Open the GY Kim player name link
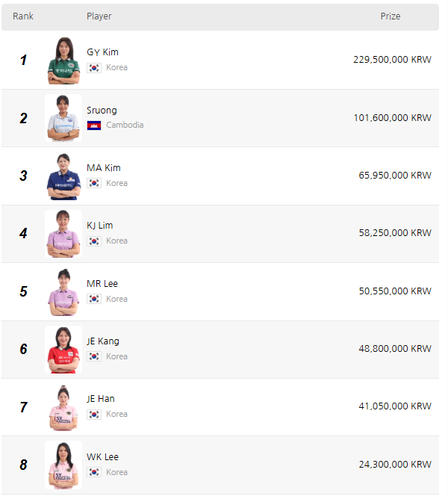The height and width of the screenshot is (499, 448). pyautogui.click(x=102, y=52)
